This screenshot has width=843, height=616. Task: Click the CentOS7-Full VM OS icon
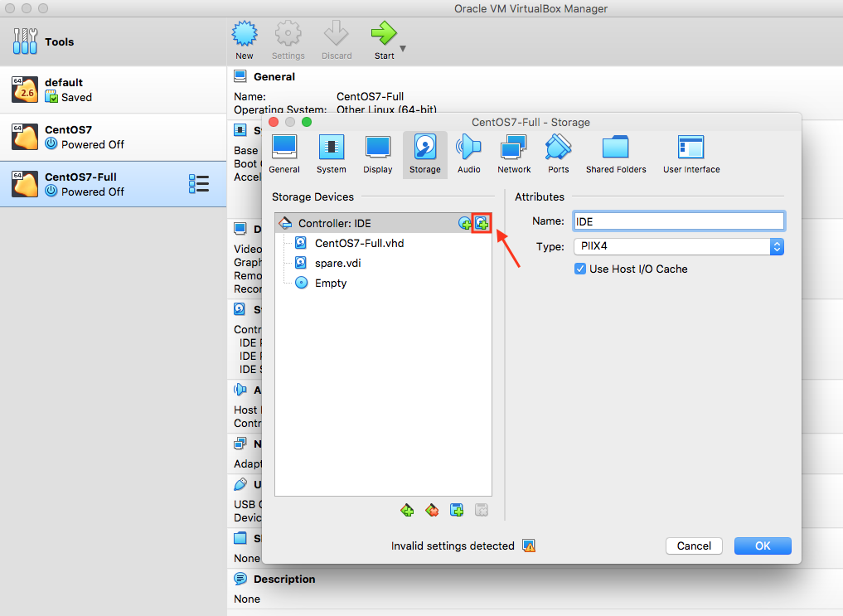click(25, 184)
